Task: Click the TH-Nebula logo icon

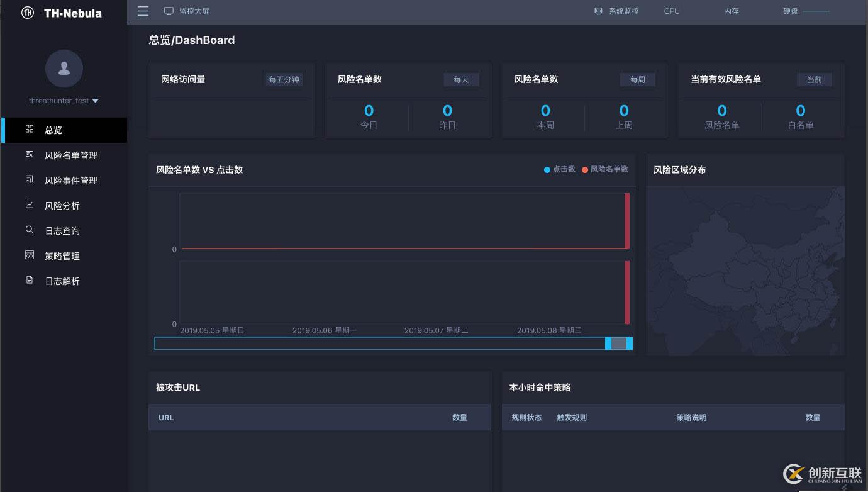Action: tap(28, 13)
